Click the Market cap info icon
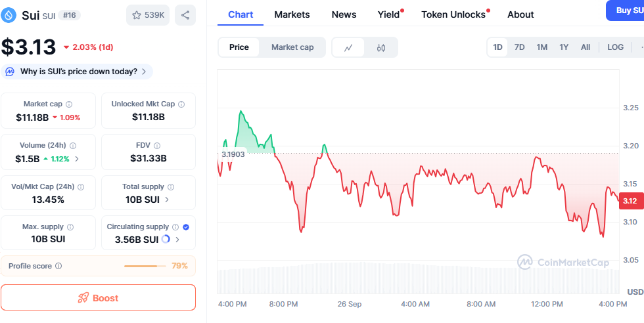644x323 pixels. click(69, 104)
